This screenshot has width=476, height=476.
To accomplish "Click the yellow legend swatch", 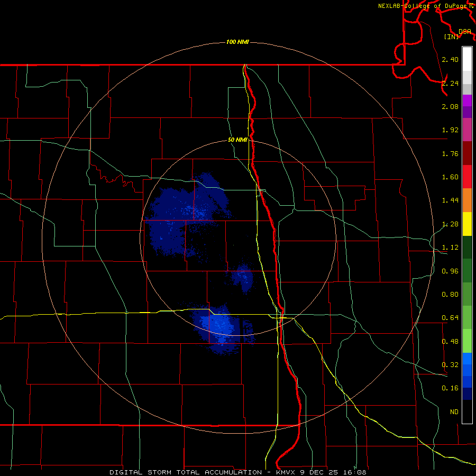I will tap(467, 224).
